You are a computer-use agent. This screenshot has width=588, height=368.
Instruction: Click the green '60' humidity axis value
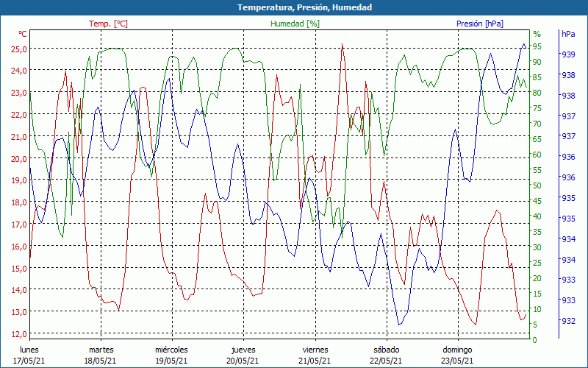tap(537, 155)
